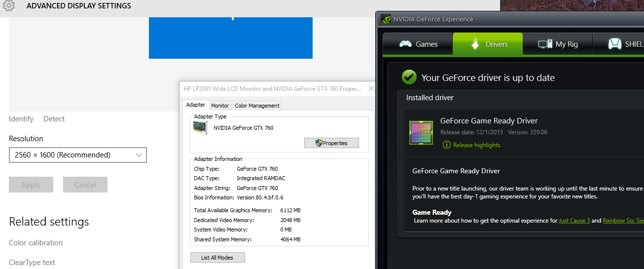This screenshot has height=269, width=644.
Task: Click the Total Available Graphics Memory 6112 MB value
Action: 290,210
